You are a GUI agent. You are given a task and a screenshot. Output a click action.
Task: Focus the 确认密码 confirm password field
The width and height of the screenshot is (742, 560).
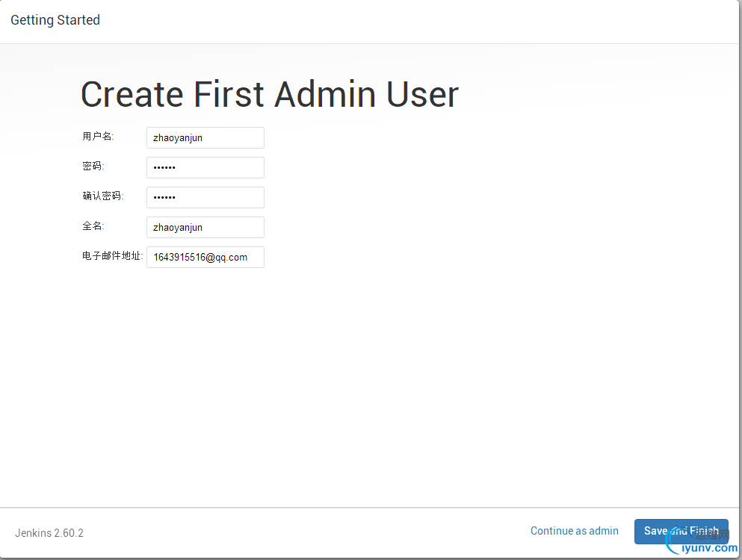pyautogui.click(x=205, y=197)
